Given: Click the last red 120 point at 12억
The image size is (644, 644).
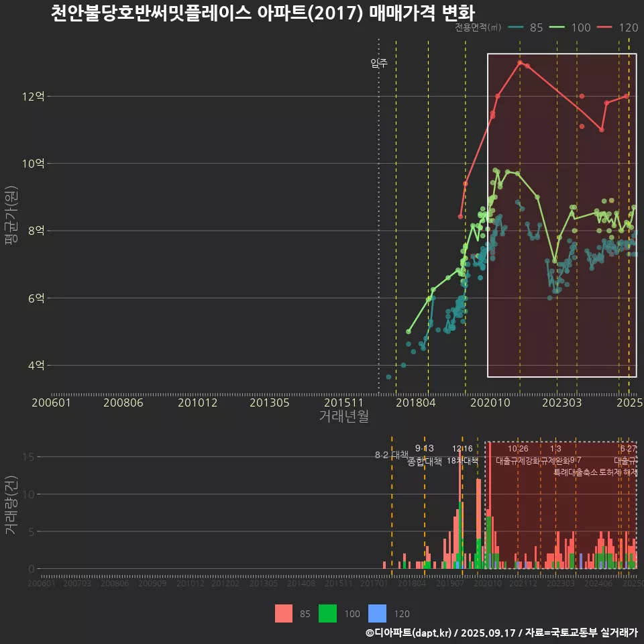Looking at the screenshot, I should click(627, 97).
